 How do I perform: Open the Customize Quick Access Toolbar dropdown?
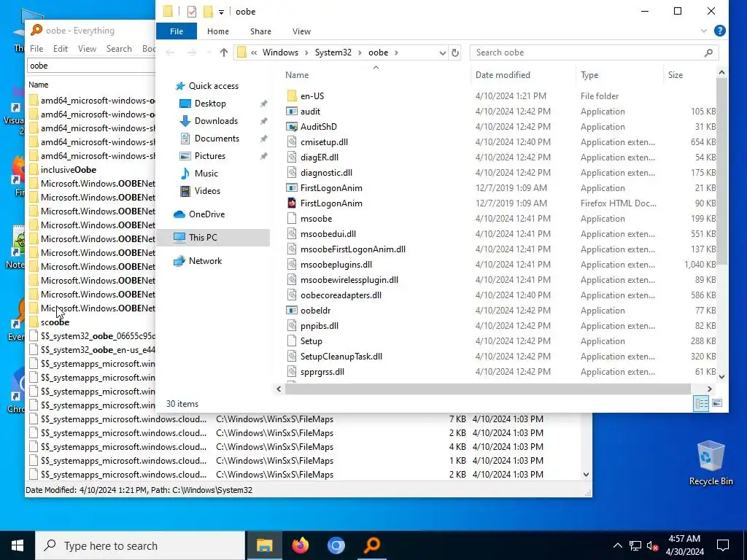(x=221, y=12)
